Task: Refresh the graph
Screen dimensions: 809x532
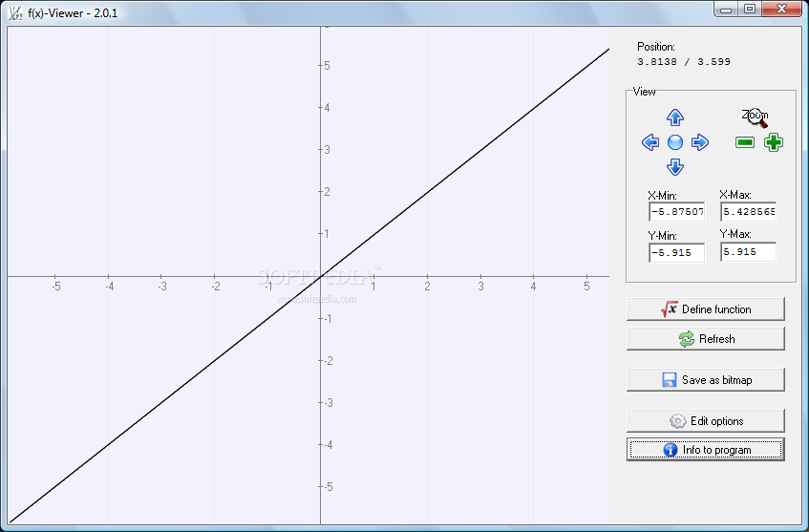Action: click(705, 339)
